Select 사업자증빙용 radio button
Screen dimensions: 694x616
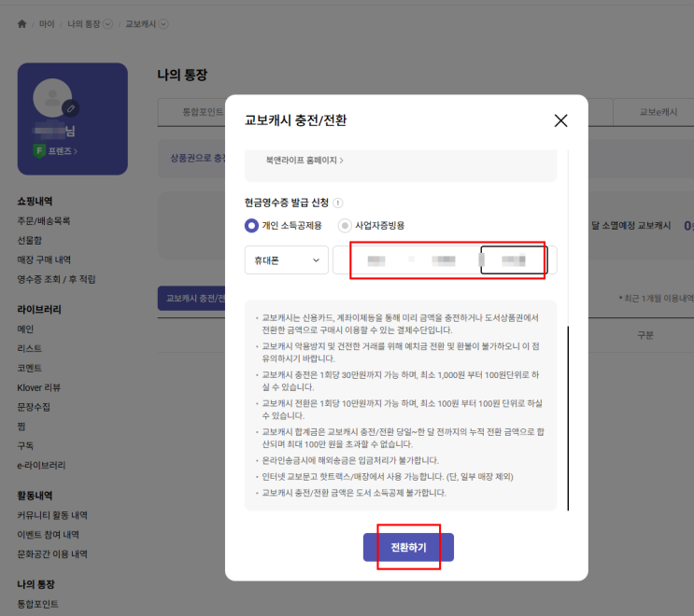click(345, 226)
